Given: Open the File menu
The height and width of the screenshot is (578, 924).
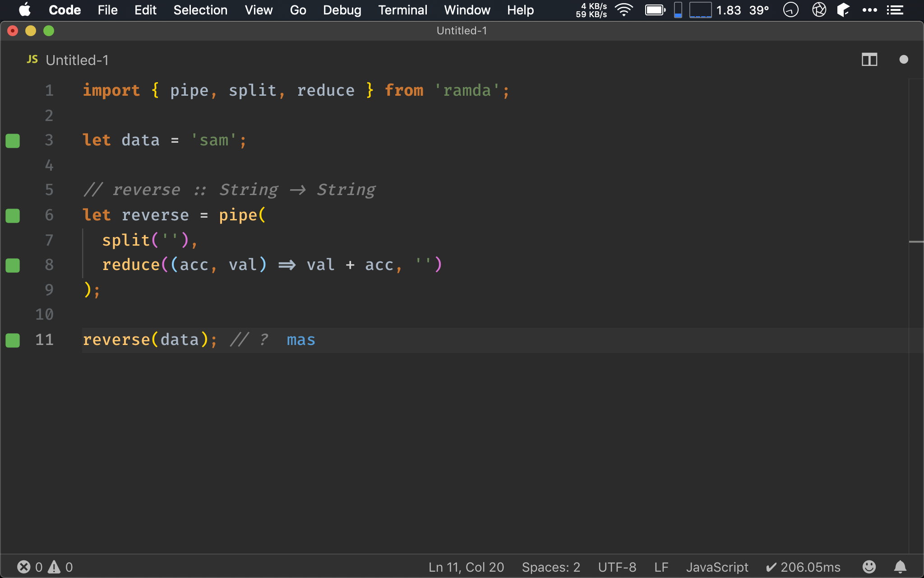Looking at the screenshot, I should click(x=107, y=10).
